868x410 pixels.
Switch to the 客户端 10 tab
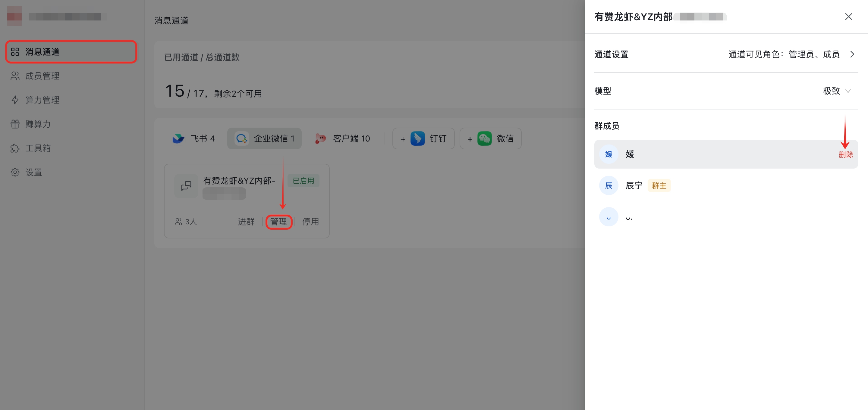tap(342, 138)
